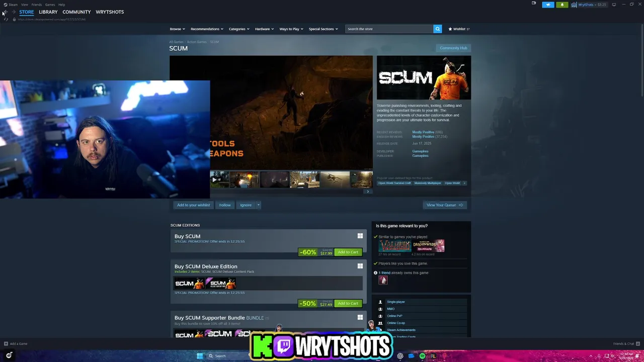The width and height of the screenshot is (644, 362).
Task: Expand the Categories dropdown
Action: [239, 29]
